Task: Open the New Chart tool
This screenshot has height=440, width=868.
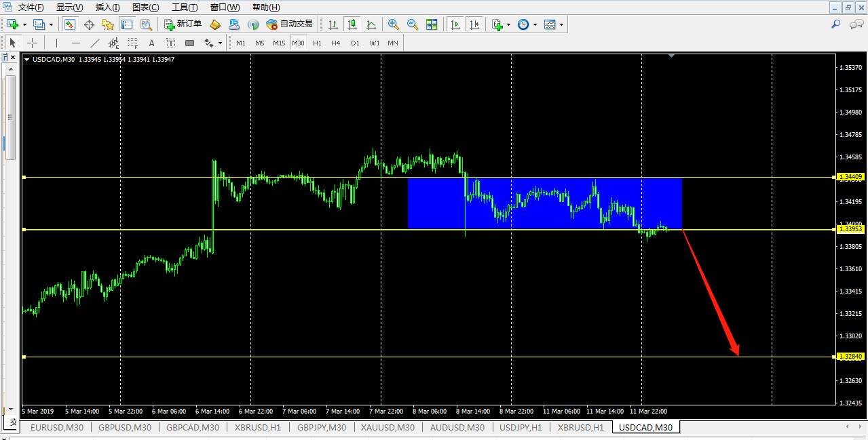Action: tap(13, 24)
